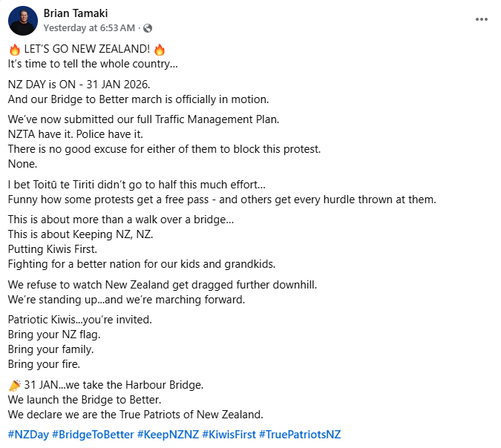Click the 'NZTA have it. Police have it.' line
Viewport: 501px width, 448px height.
(75, 134)
